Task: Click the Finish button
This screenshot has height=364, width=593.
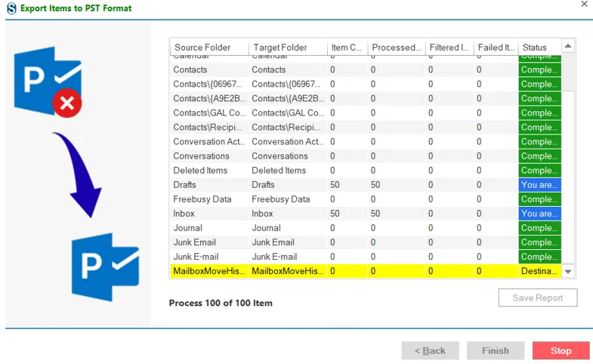Action: tap(496, 350)
